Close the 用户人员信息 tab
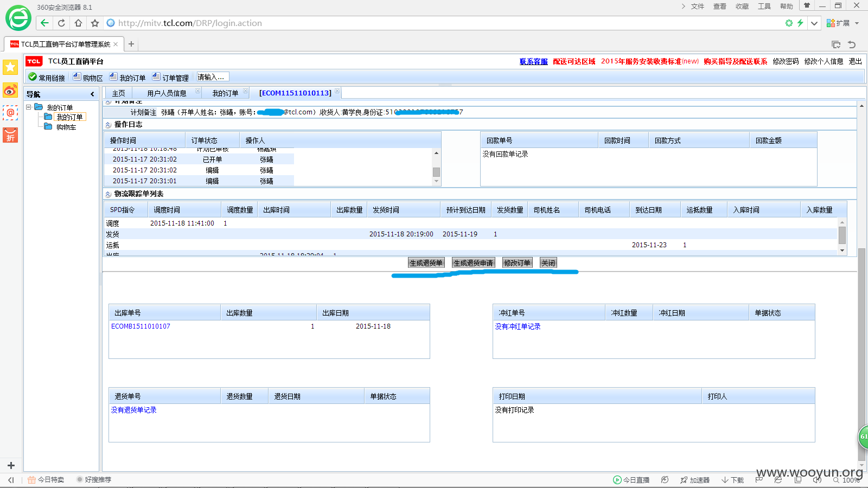 coord(197,91)
